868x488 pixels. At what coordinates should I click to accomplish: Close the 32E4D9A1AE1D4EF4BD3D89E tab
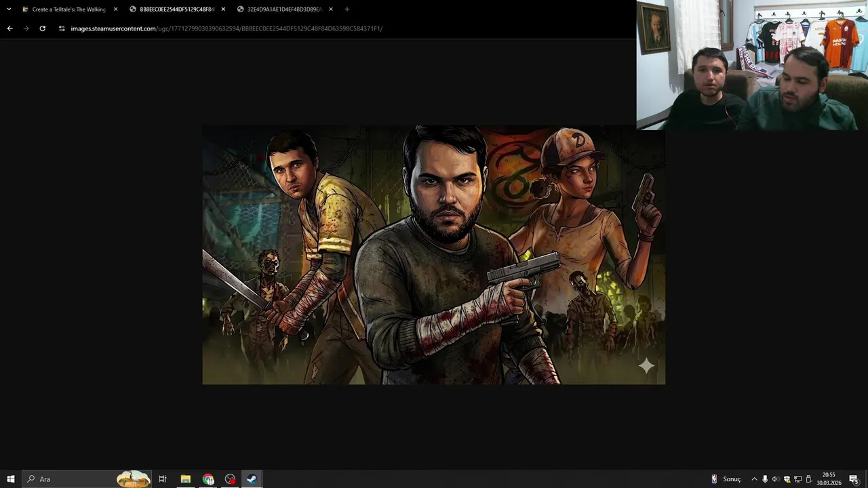coord(331,9)
